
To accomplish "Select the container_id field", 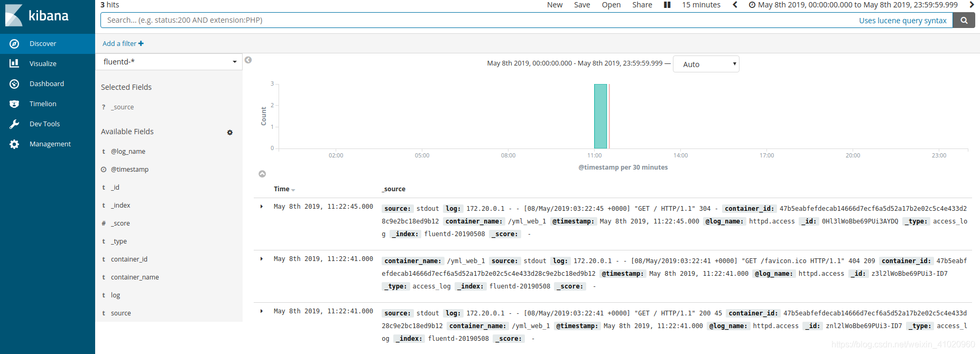I will (129, 259).
